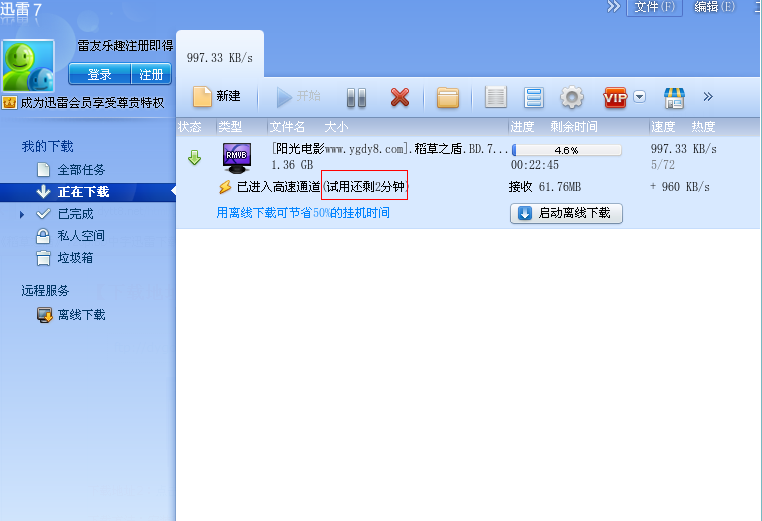
Task: Click the 我的下载 section heading
Action: (x=47, y=146)
